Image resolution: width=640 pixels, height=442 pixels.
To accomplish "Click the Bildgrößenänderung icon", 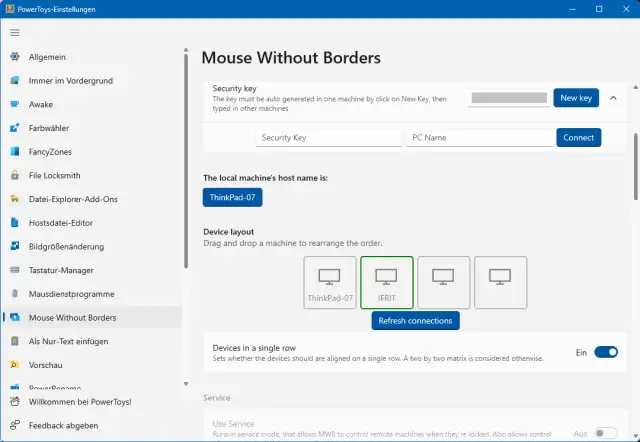I will click(15, 246).
